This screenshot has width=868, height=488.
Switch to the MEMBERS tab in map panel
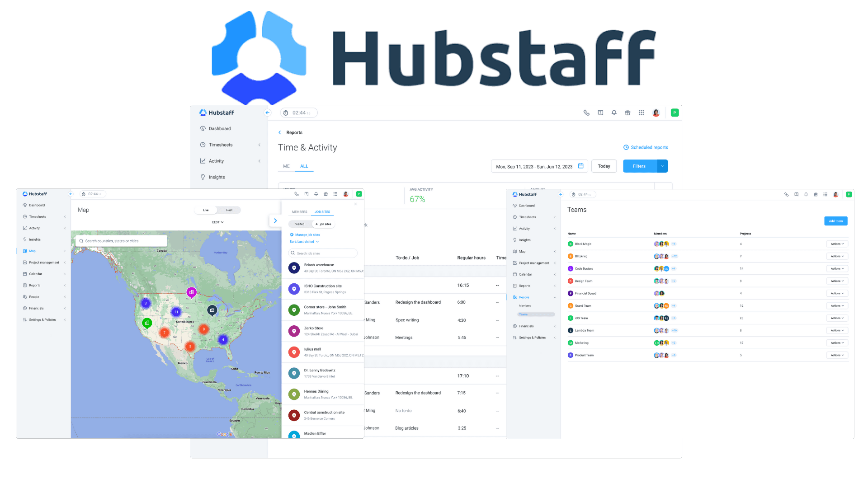[299, 212]
